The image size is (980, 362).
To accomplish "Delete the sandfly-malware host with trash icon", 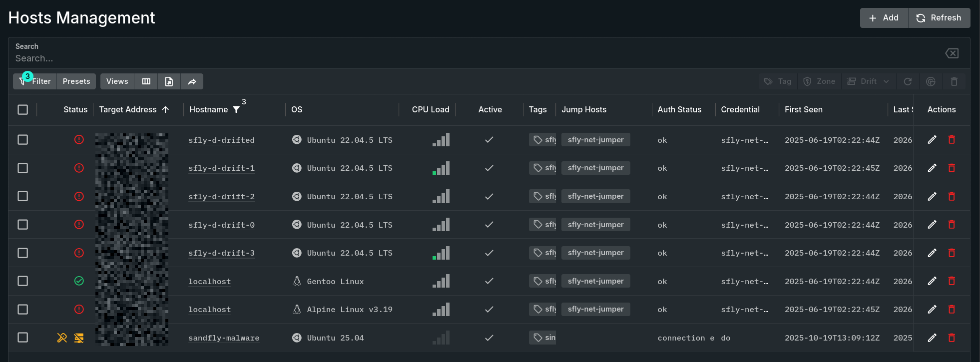I will [952, 338].
